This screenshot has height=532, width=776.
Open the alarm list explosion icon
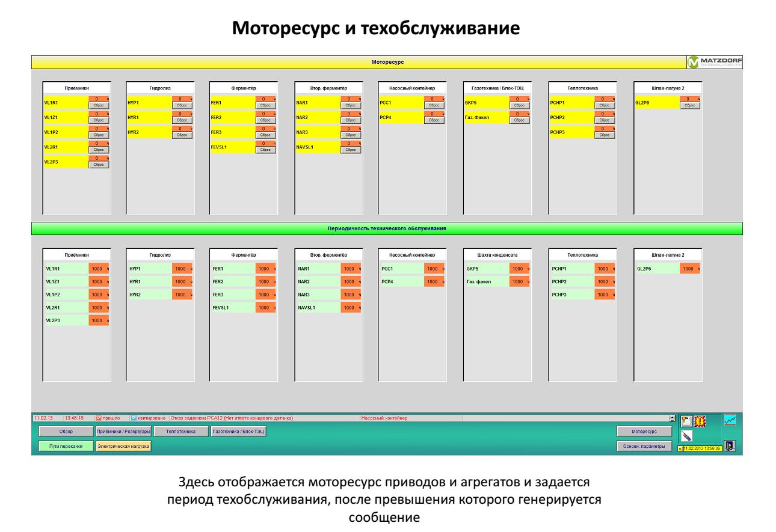tap(698, 420)
